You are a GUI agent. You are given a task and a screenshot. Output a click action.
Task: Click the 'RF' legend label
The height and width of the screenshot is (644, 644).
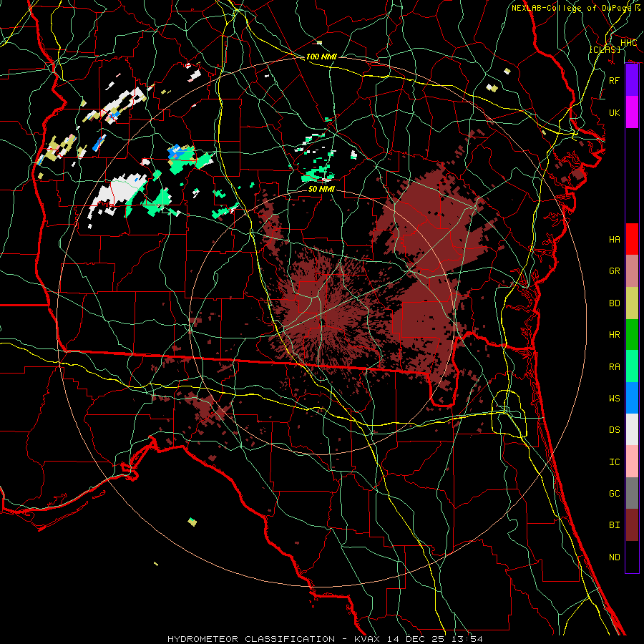tap(614, 80)
